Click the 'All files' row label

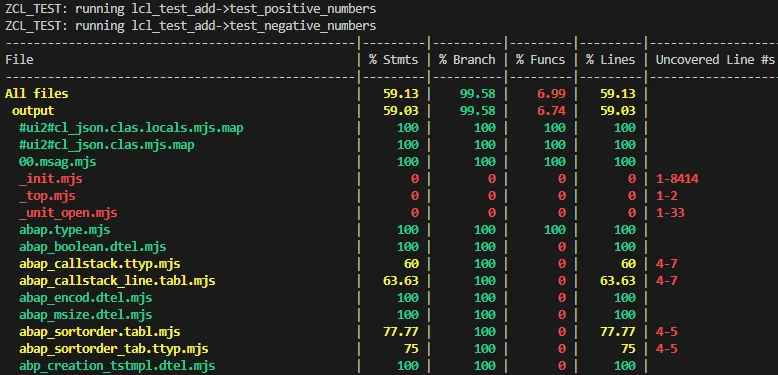pos(37,94)
